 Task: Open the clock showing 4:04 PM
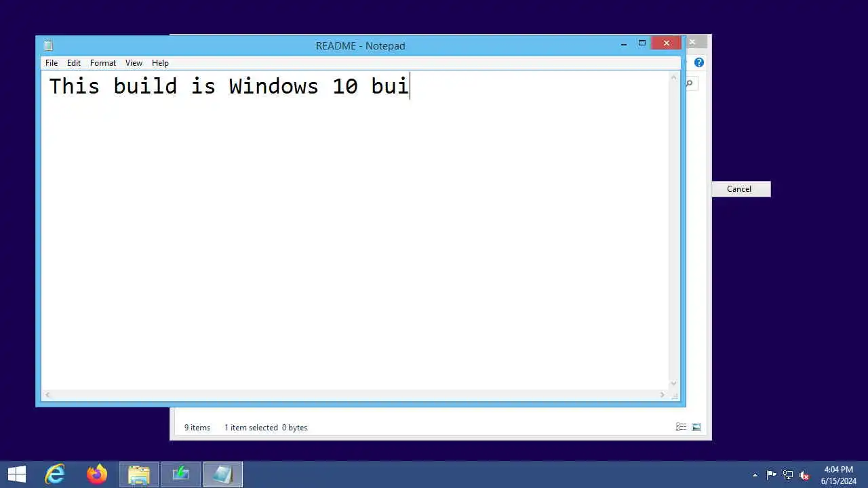pyautogui.click(x=839, y=474)
